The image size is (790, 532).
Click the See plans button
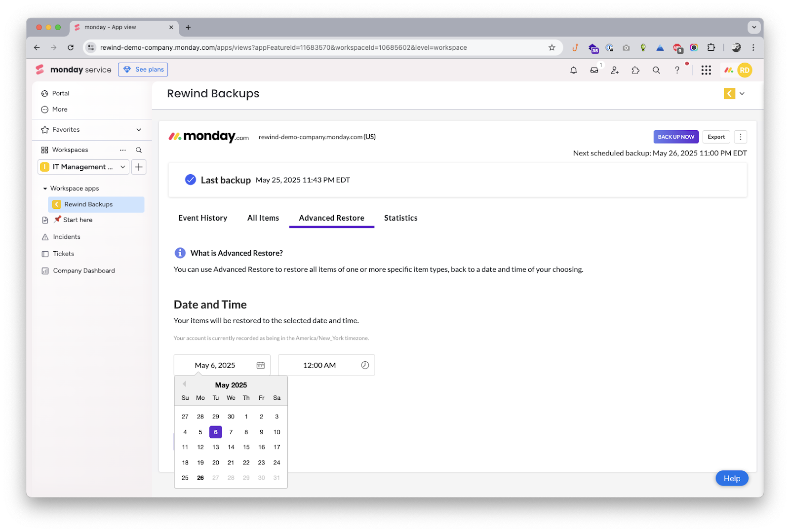[143, 70]
